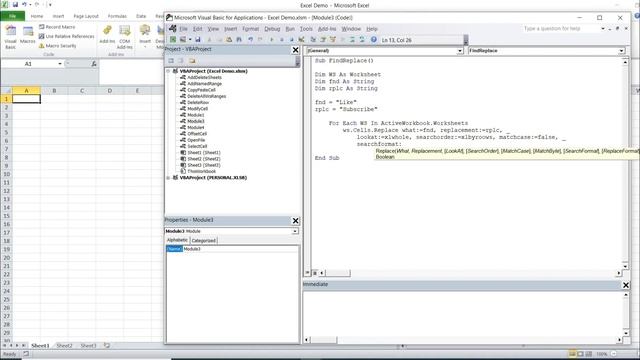Click Record Macro in Excel ribbon
640x360 pixels.
57,27
